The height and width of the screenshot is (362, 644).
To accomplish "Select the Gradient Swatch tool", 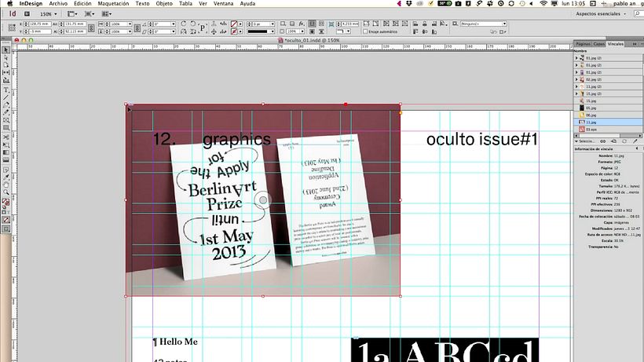I will click(x=6, y=152).
